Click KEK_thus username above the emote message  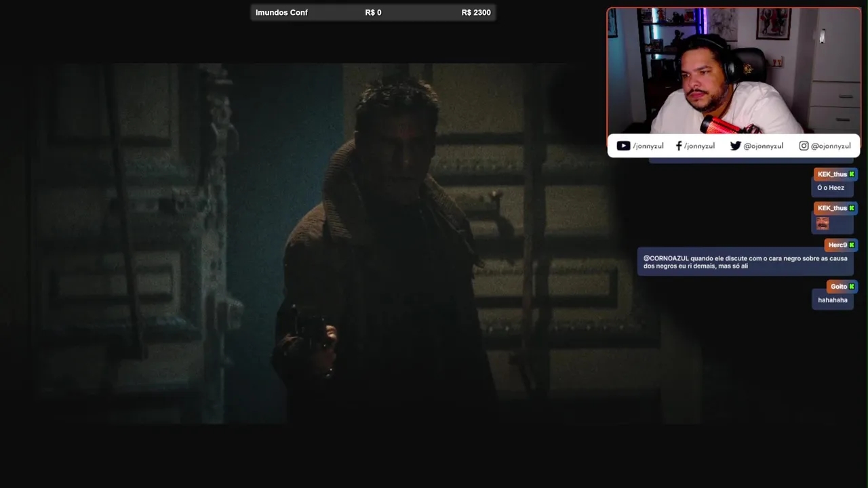point(832,208)
